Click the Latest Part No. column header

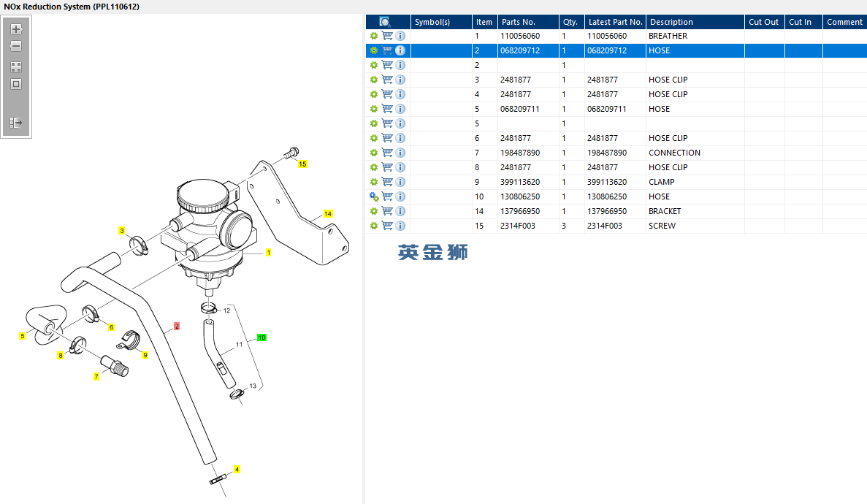click(x=615, y=22)
